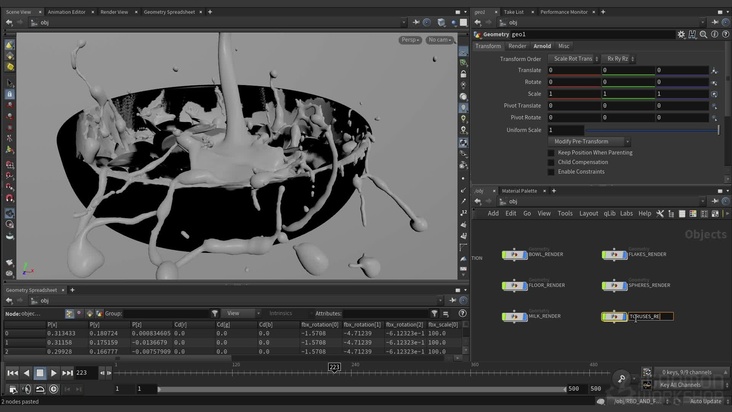Viewport: 732px width, 412px height.
Task: Open global animation options icon
Action: [x=13, y=389]
